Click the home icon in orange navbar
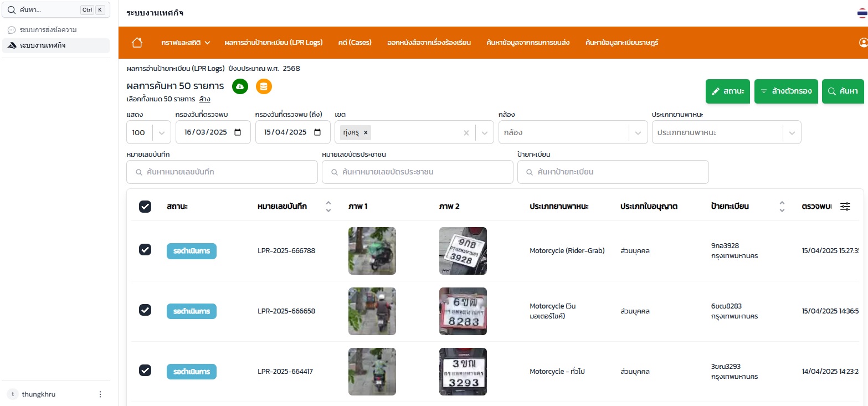Image resolution: width=868 pixels, height=406 pixels. [137, 43]
